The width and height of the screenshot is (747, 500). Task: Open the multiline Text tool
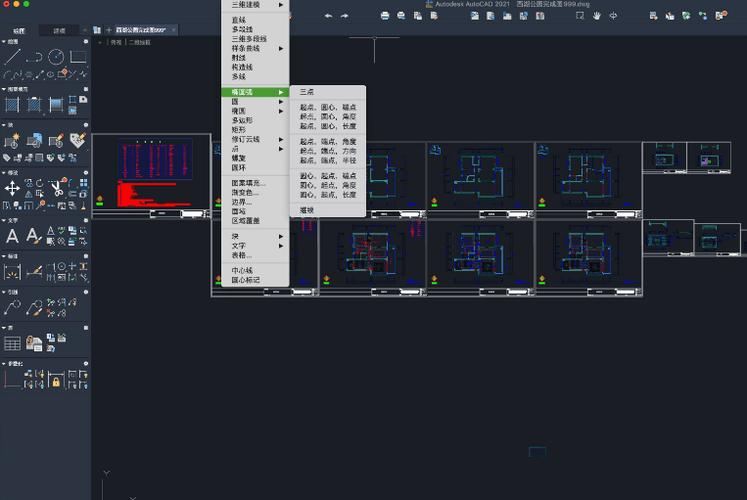12,236
